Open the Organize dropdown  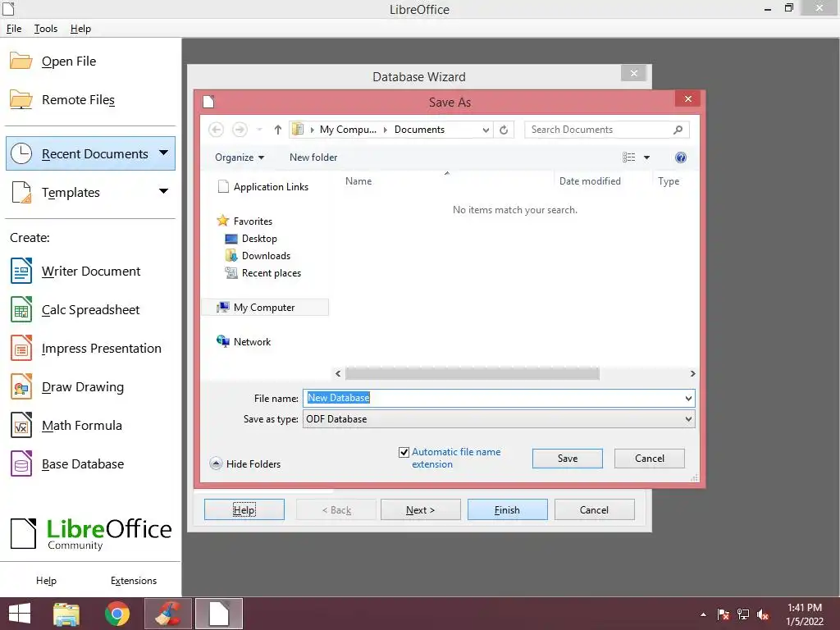(240, 157)
